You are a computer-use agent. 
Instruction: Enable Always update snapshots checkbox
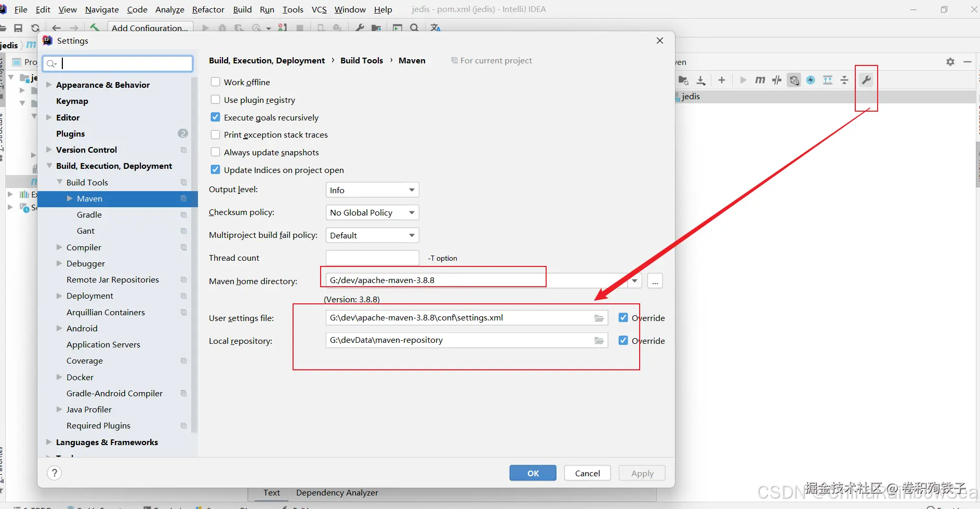215,152
